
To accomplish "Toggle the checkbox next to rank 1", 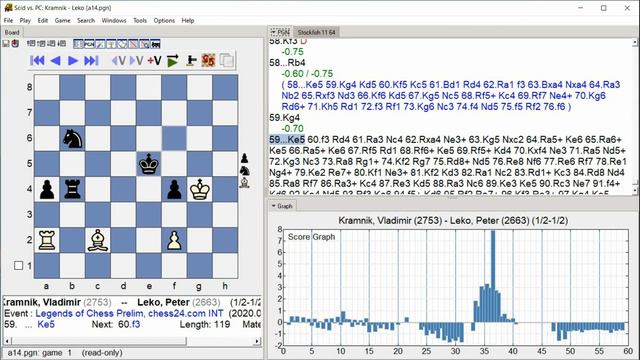I will (x=18, y=266).
